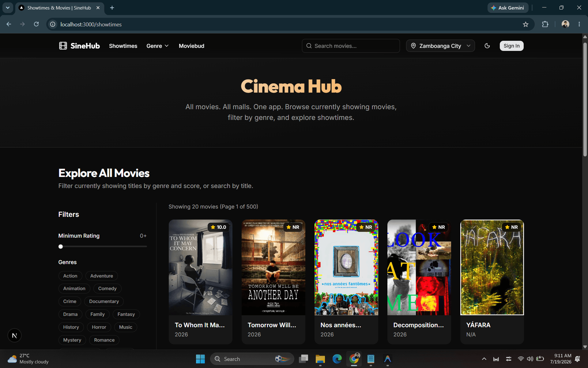Bookmark this page with the star icon
Viewport: 588px width, 368px height.
(526, 24)
